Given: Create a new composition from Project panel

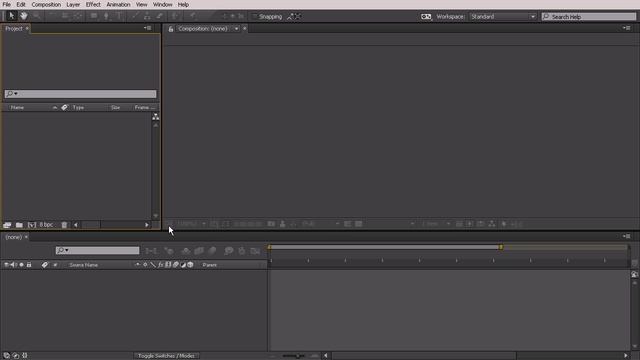Looking at the screenshot, I should pos(32,225).
